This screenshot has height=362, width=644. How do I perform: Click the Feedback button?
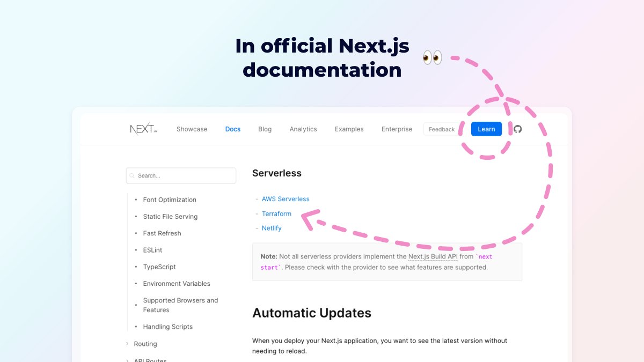point(442,129)
